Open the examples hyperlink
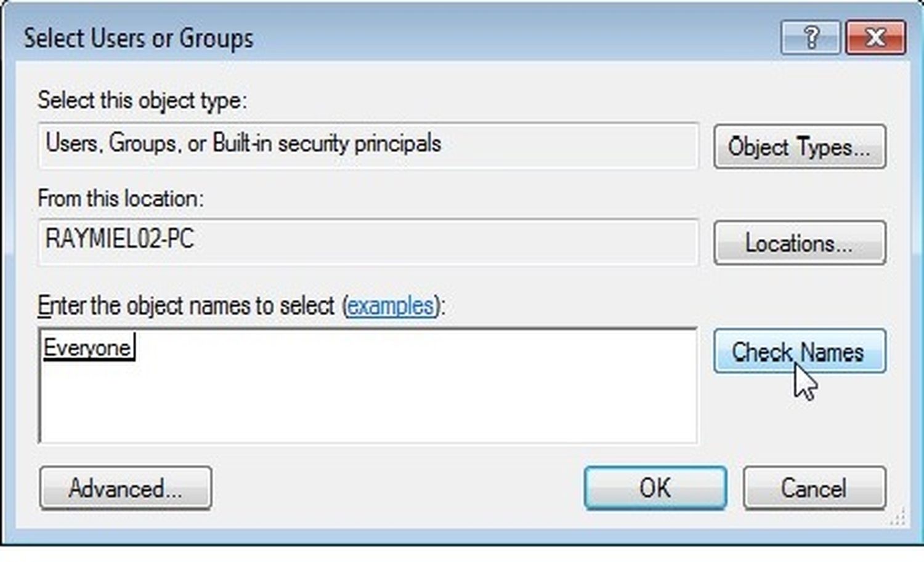The height and width of the screenshot is (562, 924). [391, 306]
